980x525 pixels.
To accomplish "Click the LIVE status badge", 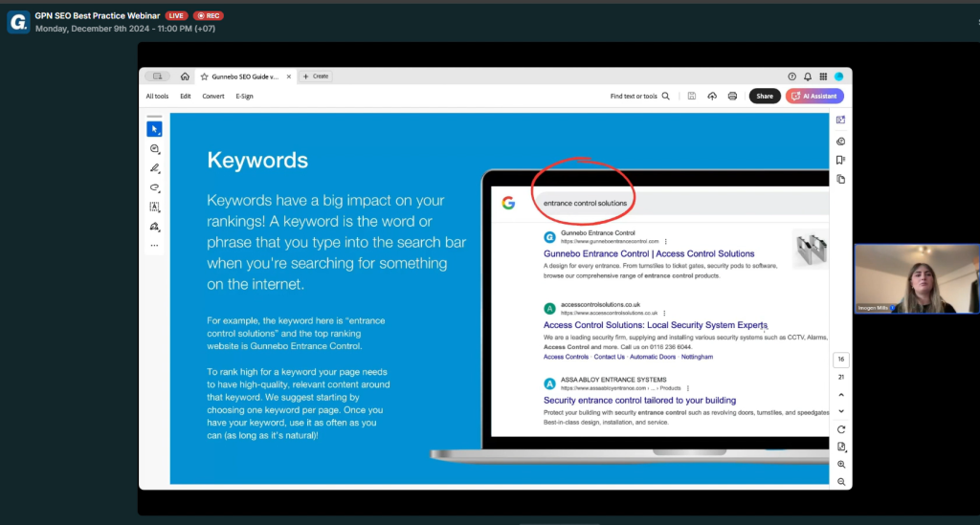I will tap(176, 15).
